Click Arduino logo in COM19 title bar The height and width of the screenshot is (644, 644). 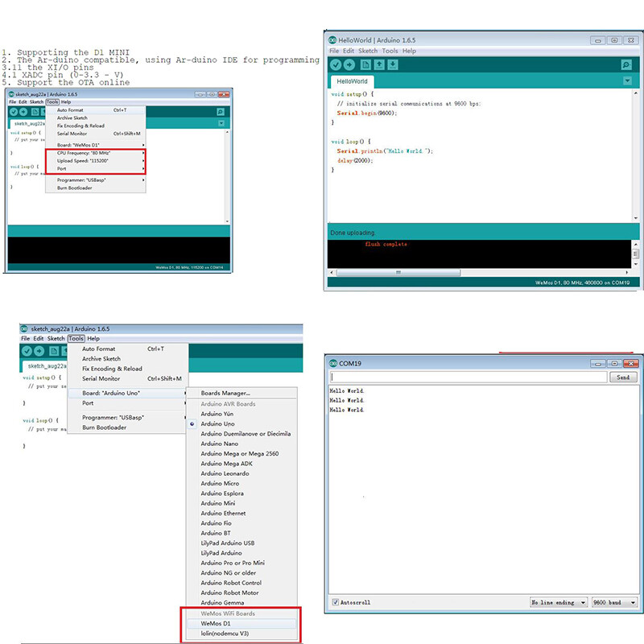click(333, 364)
